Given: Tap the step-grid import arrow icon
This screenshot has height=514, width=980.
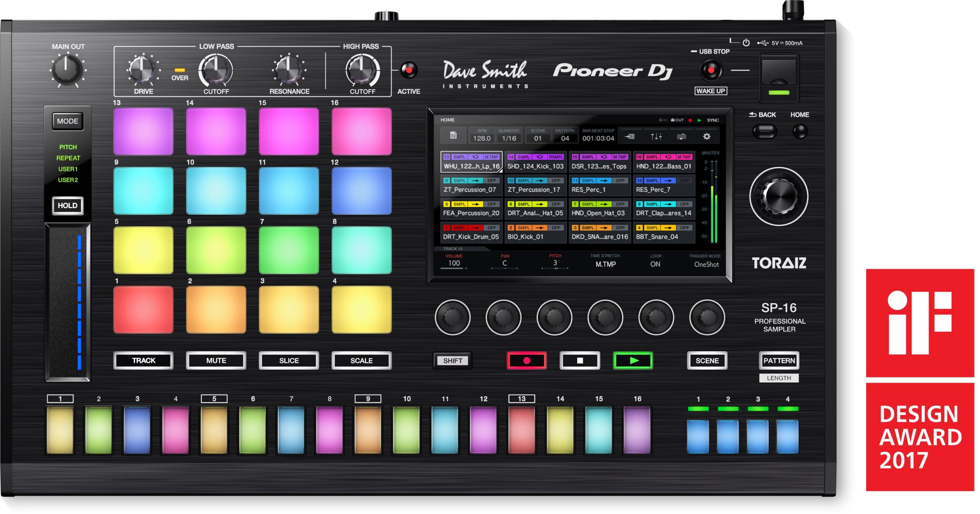Looking at the screenshot, I should [x=630, y=136].
